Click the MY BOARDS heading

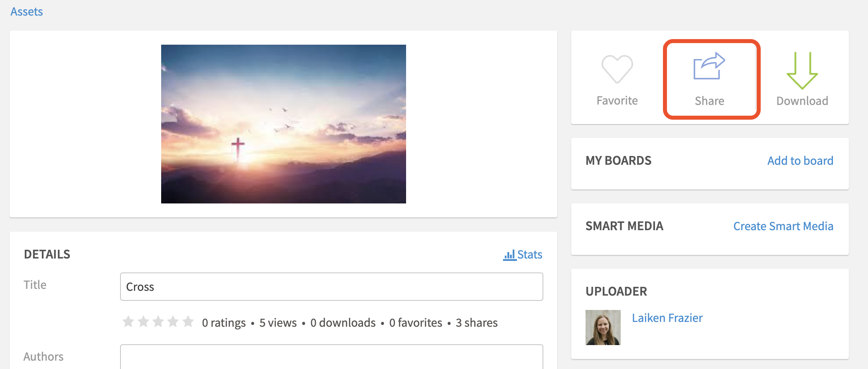click(618, 161)
